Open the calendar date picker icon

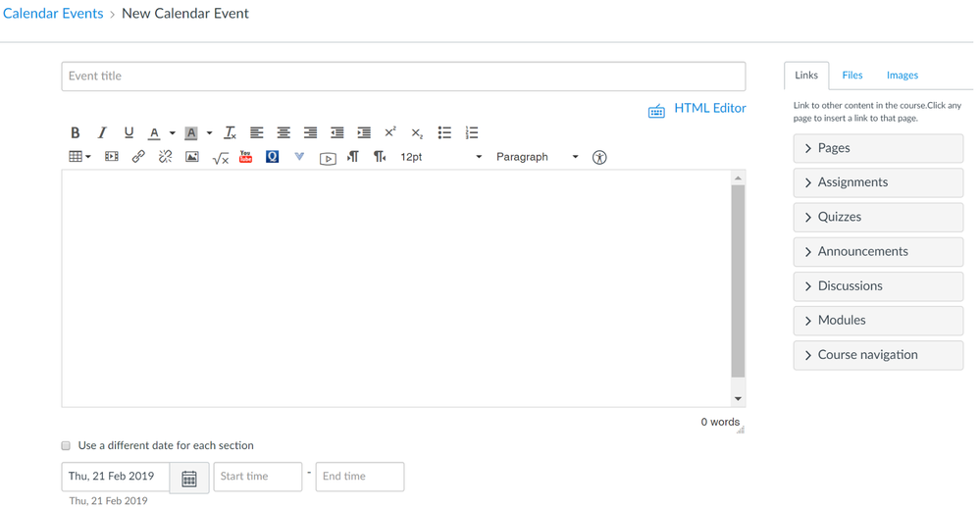tap(189, 478)
